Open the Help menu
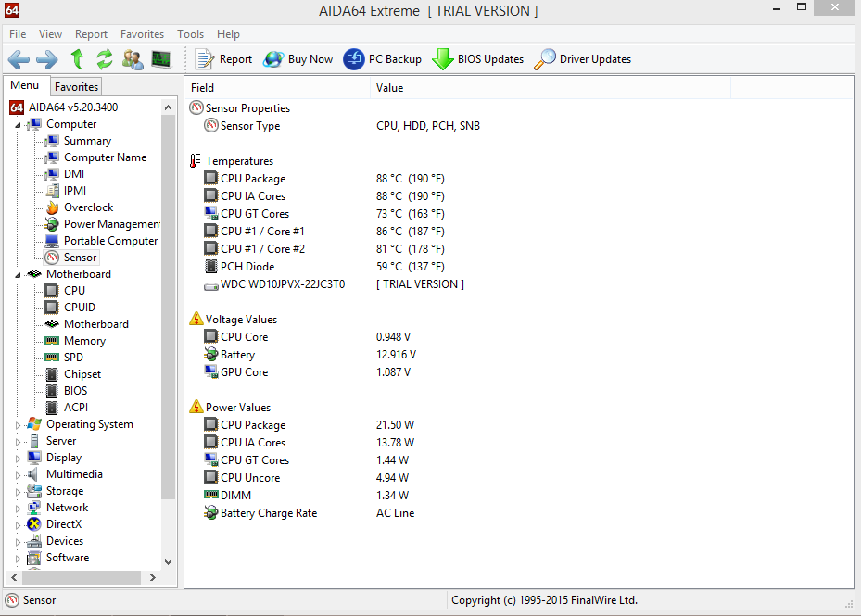The height and width of the screenshot is (616, 861). 228,34
